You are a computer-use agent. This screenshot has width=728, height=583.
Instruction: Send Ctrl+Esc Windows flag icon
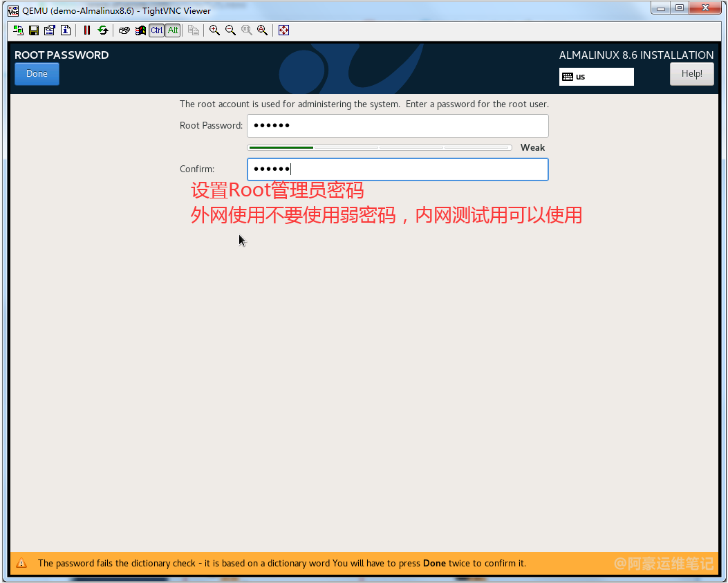pos(140,30)
